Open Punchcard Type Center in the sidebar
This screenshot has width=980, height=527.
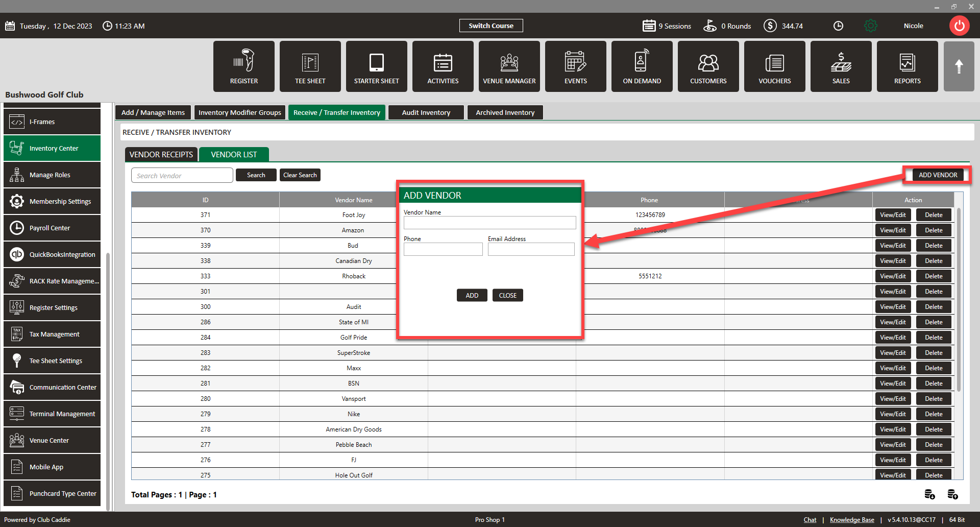[52, 493]
